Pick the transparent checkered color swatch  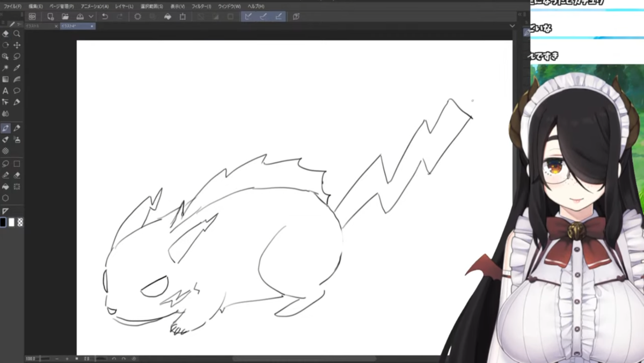(20, 222)
